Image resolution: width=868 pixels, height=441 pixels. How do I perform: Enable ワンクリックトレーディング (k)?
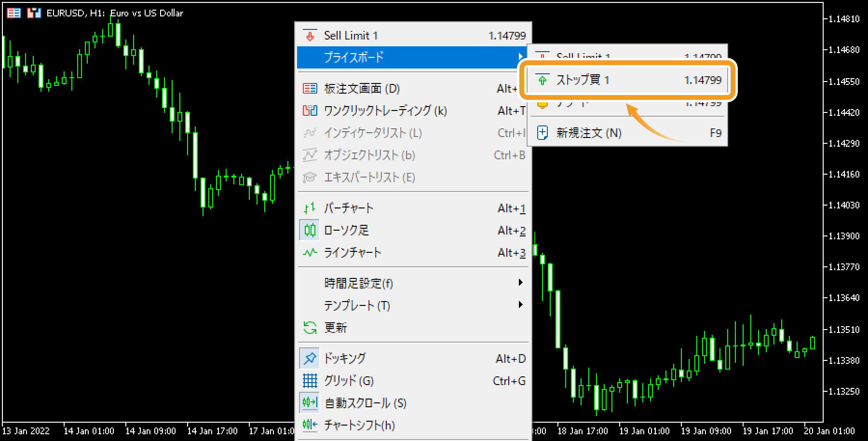pyautogui.click(x=413, y=110)
